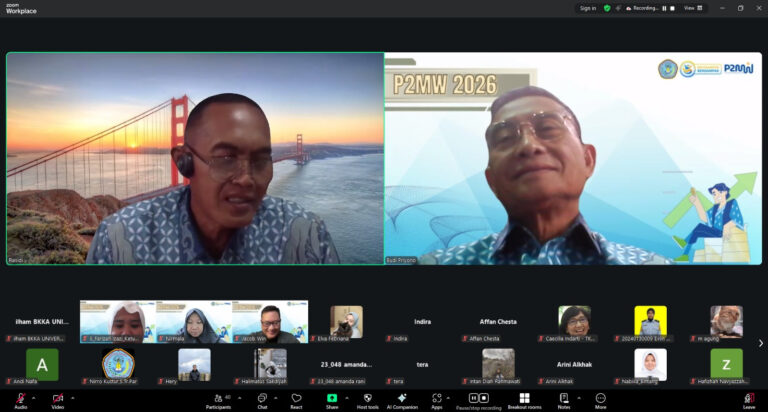The image size is (768, 412).
Task: Open the Apps menu
Action: point(437,399)
